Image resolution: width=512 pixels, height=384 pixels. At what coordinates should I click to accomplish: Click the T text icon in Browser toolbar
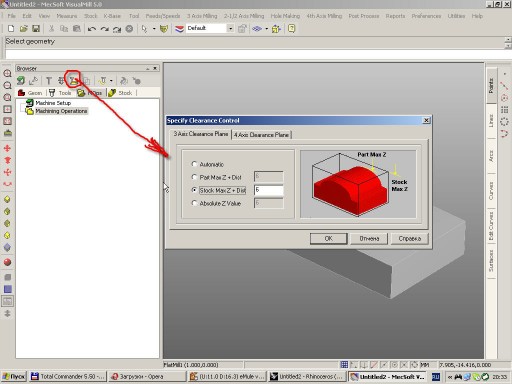click(49, 80)
